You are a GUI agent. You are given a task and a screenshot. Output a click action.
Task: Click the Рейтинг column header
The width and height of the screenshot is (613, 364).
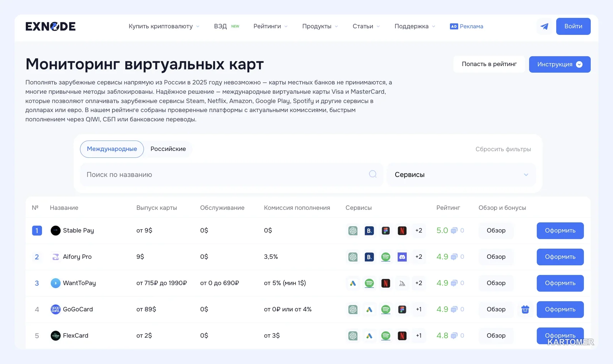(448, 208)
